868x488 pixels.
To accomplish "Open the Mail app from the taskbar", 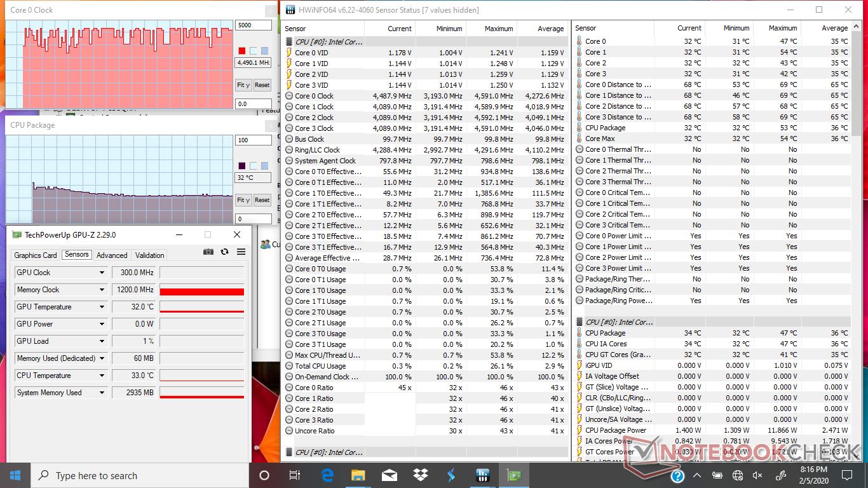I will (x=389, y=475).
